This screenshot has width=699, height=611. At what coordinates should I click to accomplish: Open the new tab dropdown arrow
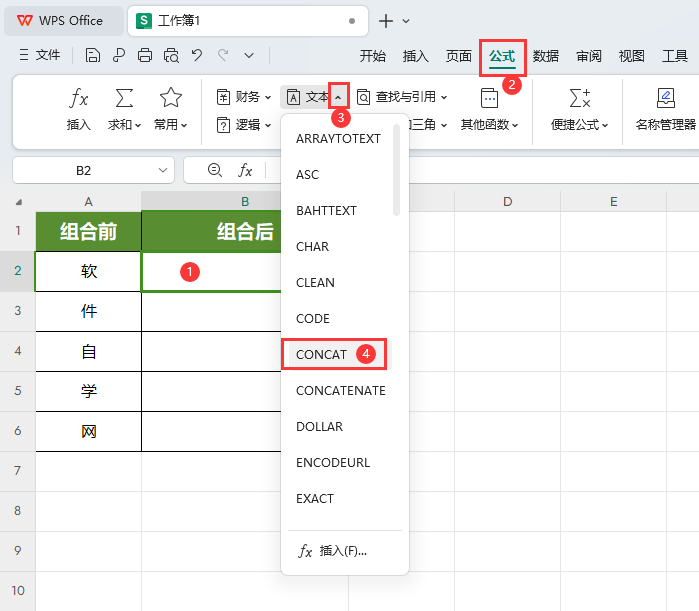(406, 21)
